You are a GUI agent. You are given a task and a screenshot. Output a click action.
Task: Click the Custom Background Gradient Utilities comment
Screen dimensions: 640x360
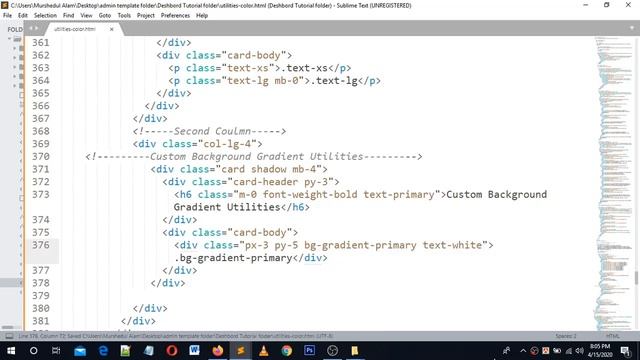(253, 156)
